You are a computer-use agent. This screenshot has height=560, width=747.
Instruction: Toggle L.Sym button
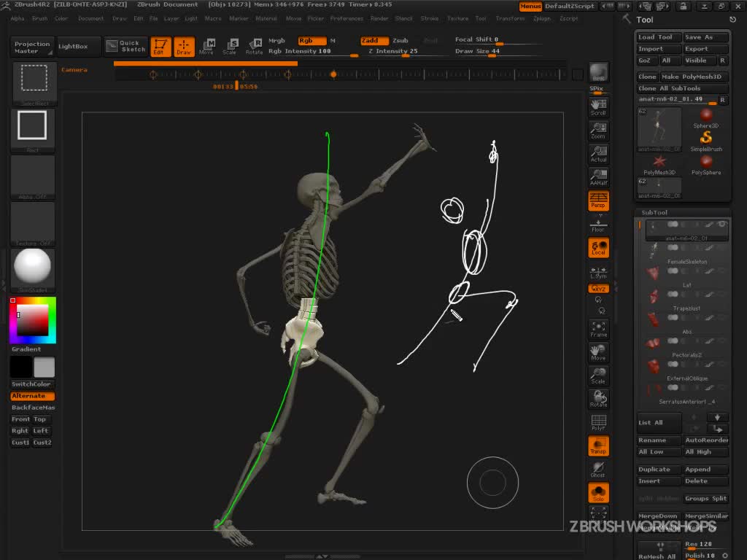click(598, 273)
